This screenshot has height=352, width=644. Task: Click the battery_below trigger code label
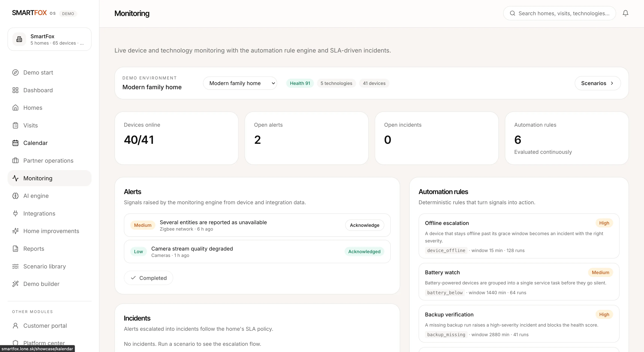click(445, 293)
